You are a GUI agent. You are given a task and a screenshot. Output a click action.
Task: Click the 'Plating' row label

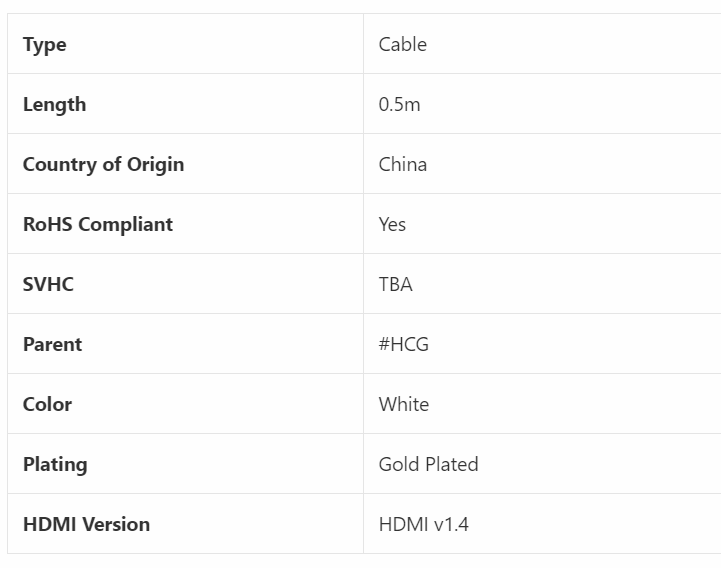click(x=55, y=464)
